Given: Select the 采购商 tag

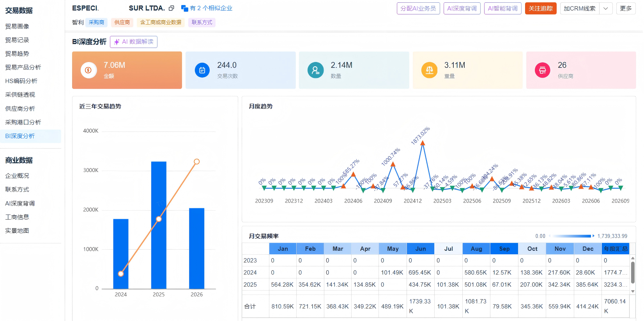Looking at the screenshot, I should click(x=96, y=23).
